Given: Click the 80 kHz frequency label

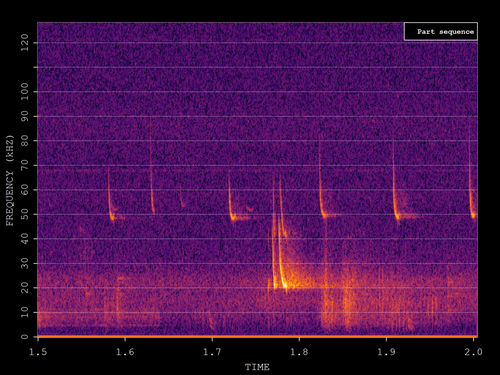Looking at the screenshot, I should click(25, 141).
